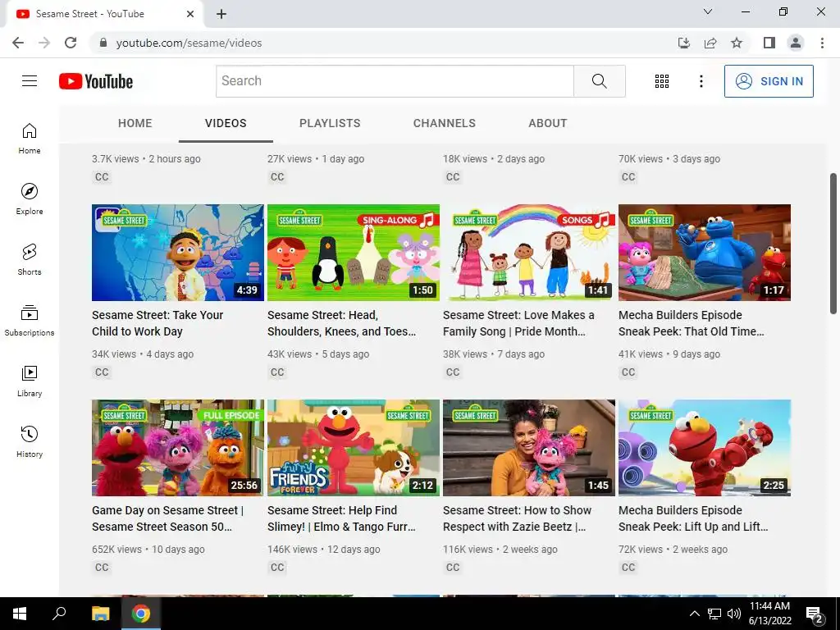Open the Chrome profile avatar
This screenshot has width=840, height=630.
(x=796, y=43)
